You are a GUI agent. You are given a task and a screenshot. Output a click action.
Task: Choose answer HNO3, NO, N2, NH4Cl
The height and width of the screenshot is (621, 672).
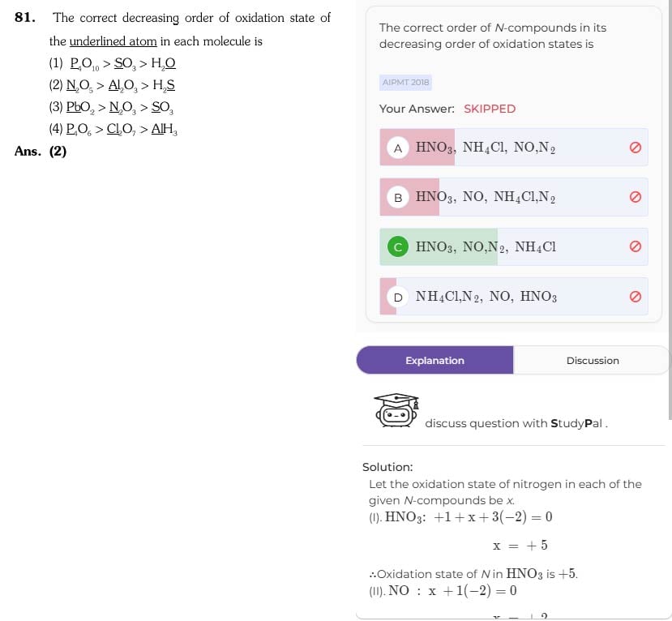tap(513, 246)
